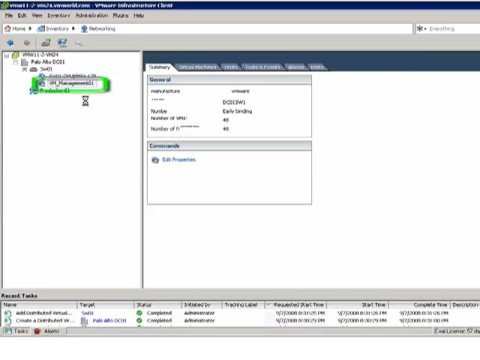Select the 'Create a Distributed Vi...' task row

coord(240,320)
